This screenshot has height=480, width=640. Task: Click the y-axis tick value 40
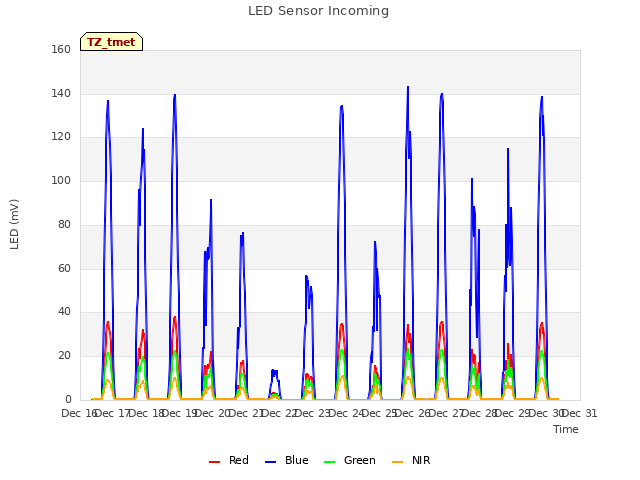coord(64,312)
